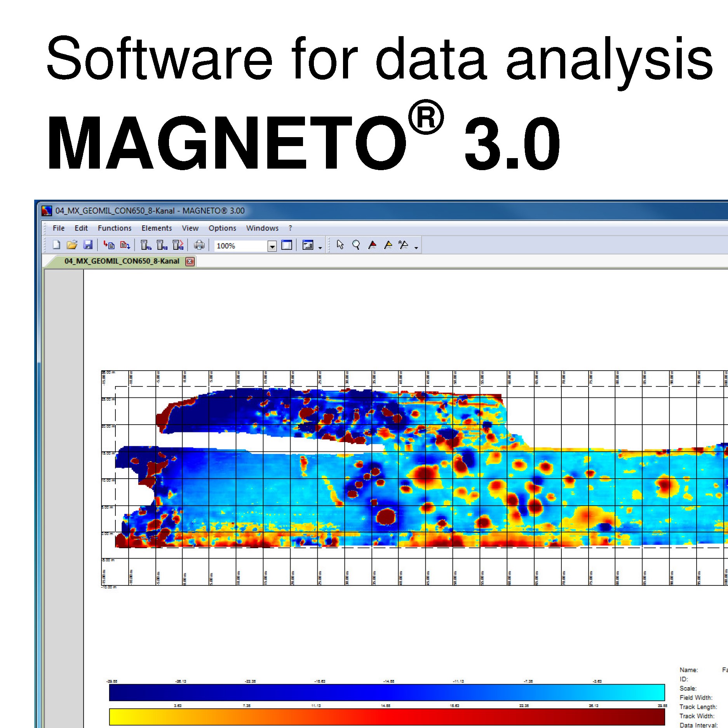The width and height of the screenshot is (728, 728).
Task: Click the blue negative-value color scale bar
Action: 387,693
